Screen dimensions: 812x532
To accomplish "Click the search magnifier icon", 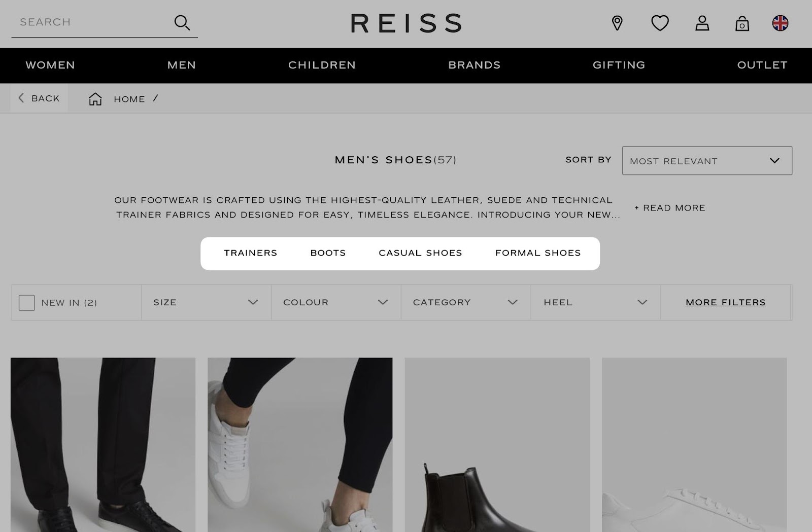I will click(x=182, y=23).
